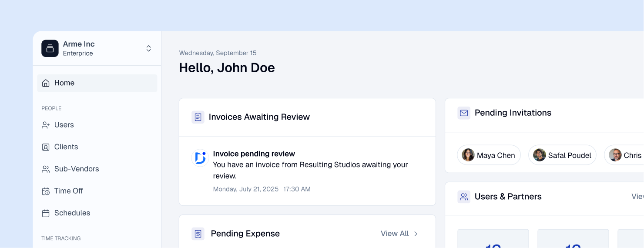
Task: Open the Invoice pending review notification
Action: point(254,154)
